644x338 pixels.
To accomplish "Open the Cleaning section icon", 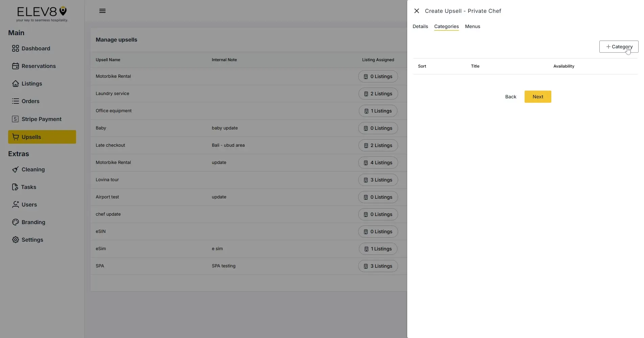I will pyautogui.click(x=16, y=169).
